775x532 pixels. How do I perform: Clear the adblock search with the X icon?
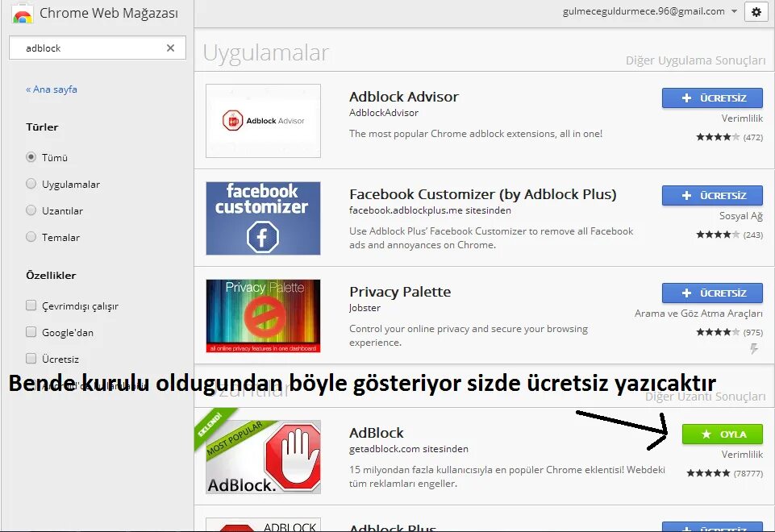click(170, 48)
